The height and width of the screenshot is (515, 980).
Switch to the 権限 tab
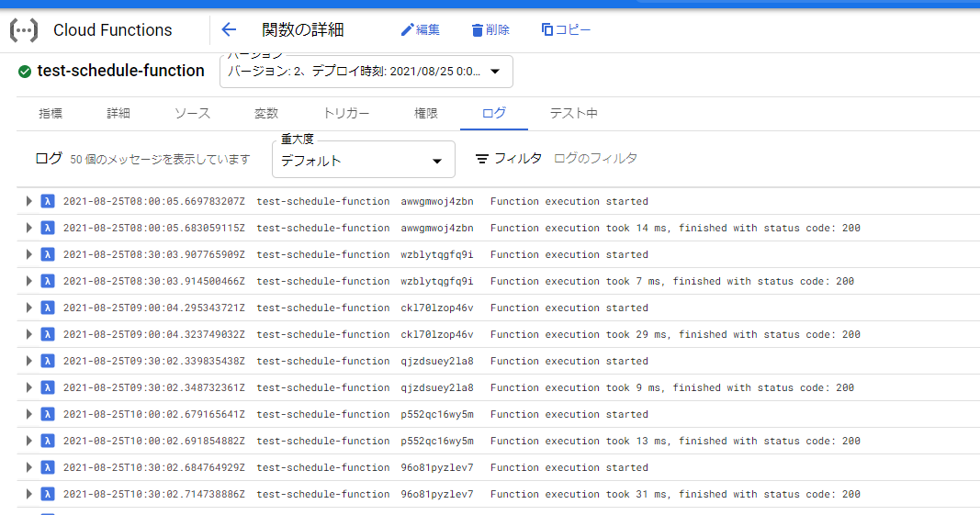point(425,113)
